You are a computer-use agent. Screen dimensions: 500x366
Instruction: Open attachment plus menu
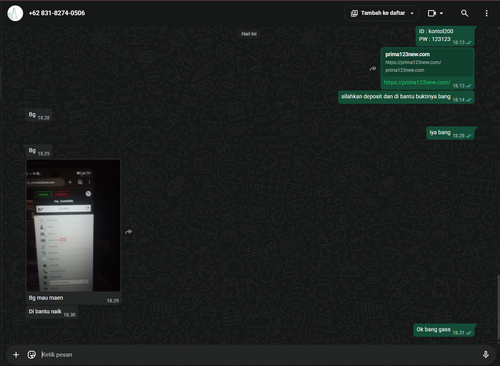[16, 355]
